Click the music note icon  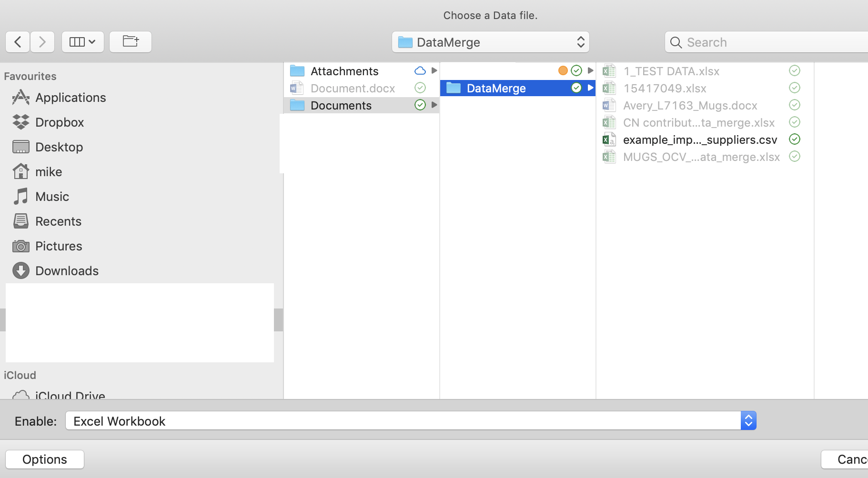click(21, 196)
